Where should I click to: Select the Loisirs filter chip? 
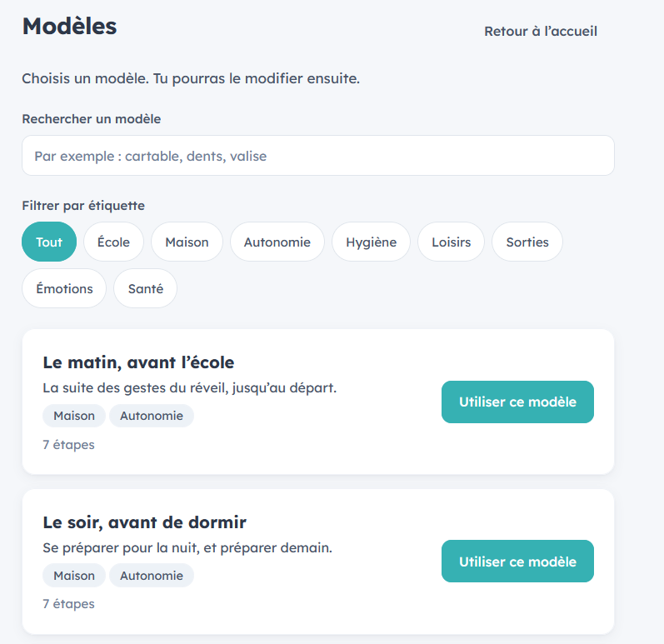(x=451, y=242)
